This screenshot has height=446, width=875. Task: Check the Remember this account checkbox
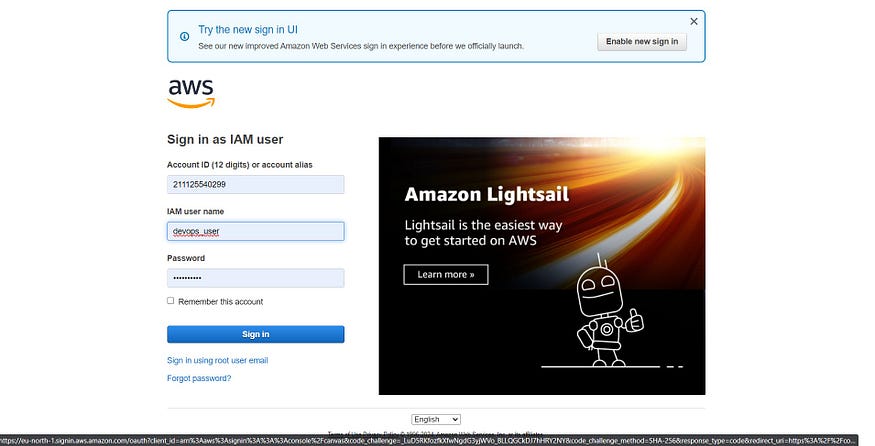click(170, 300)
